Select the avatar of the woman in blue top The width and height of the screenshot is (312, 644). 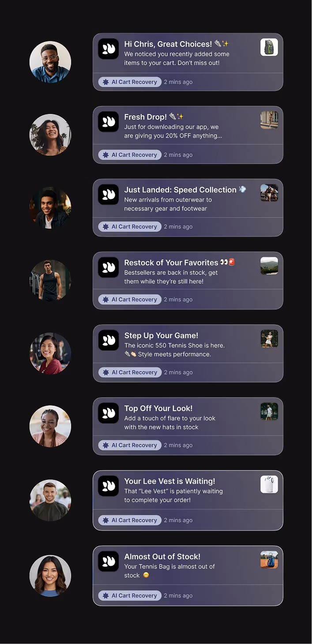pos(50,576)
